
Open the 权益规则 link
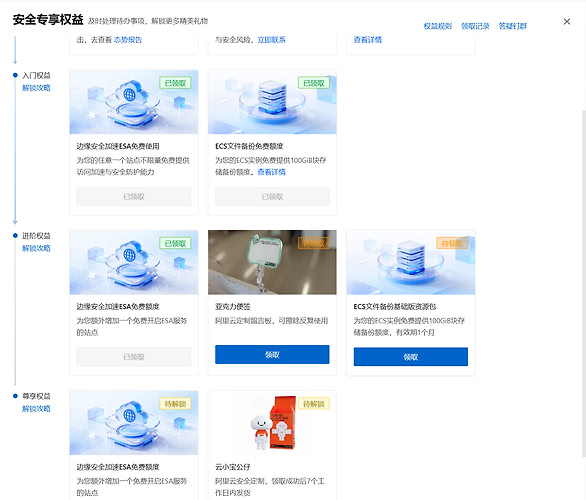(x=438, y=26)
